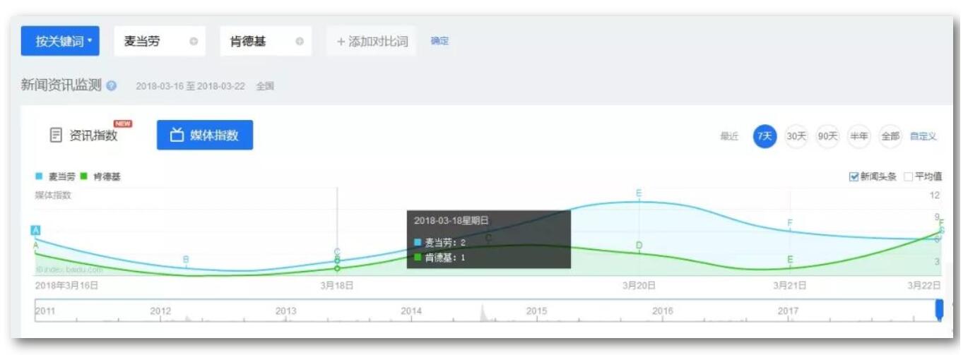
Task: Click the blue timeline range slider handle
Action: (x=939, y=311)
